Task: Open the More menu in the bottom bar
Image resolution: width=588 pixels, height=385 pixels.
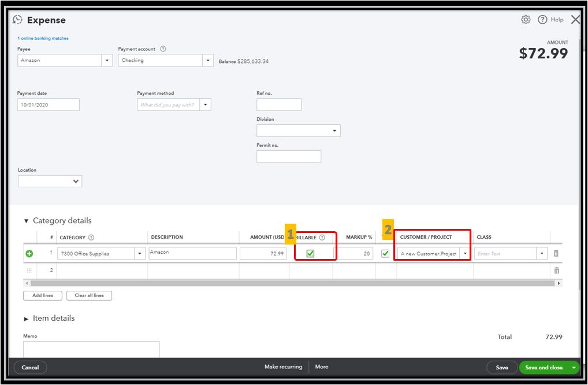Action: (322, 367)
